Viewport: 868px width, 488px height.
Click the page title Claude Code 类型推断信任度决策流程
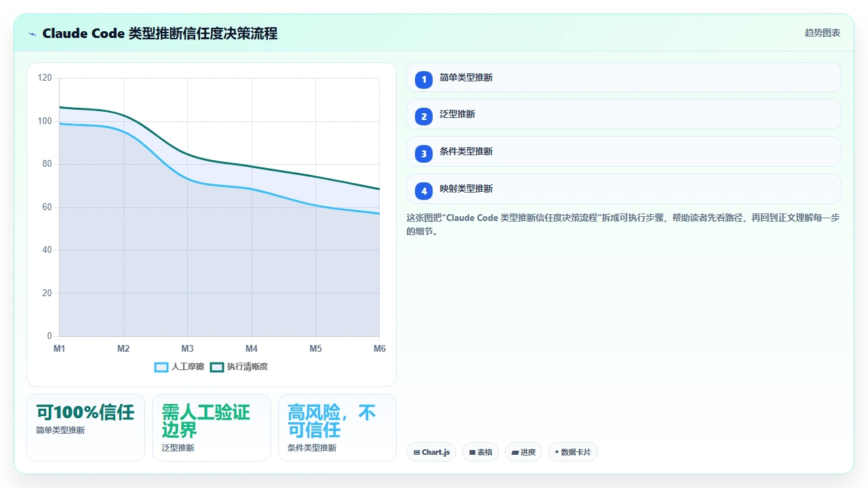(160, 34)
